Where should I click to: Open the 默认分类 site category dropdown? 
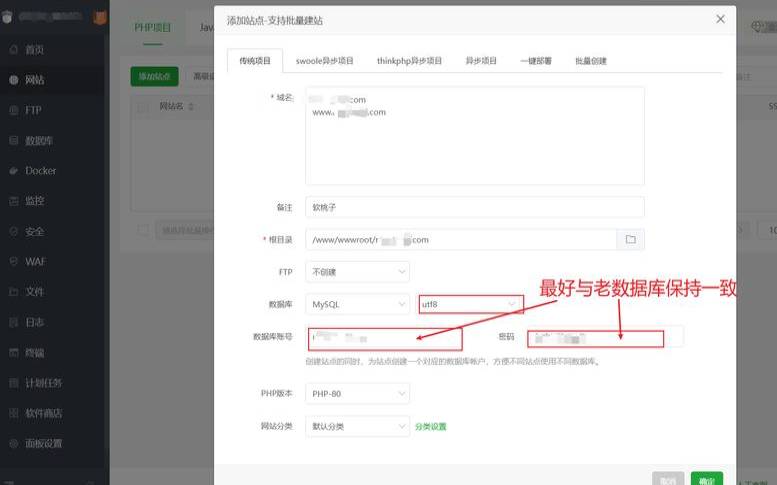coord(358,426)
